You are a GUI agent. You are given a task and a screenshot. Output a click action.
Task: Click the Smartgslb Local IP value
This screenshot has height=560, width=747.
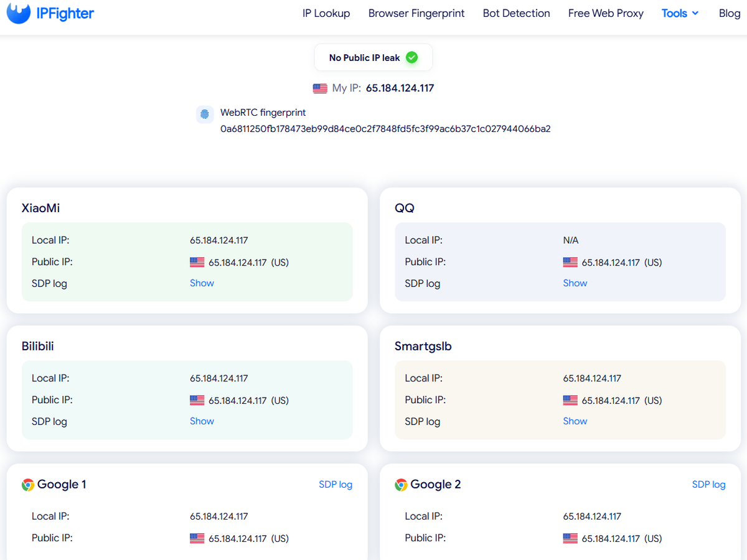point(593,378)
